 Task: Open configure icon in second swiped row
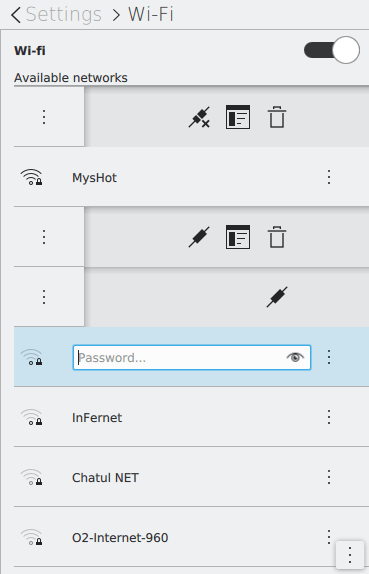coord(238,237)
